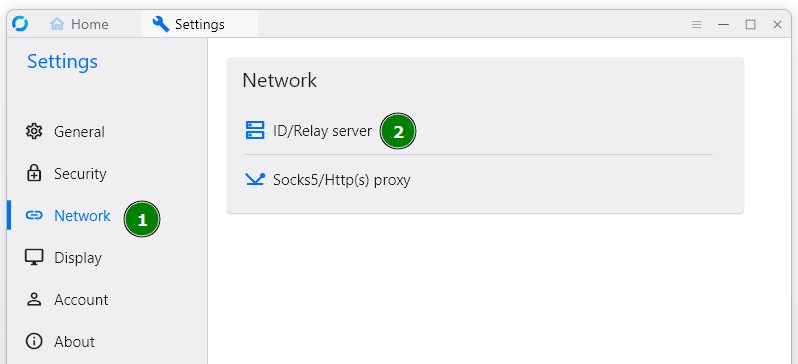Click the Account person icon
This screenshot has height=364, width=798.
click(34, 299)
